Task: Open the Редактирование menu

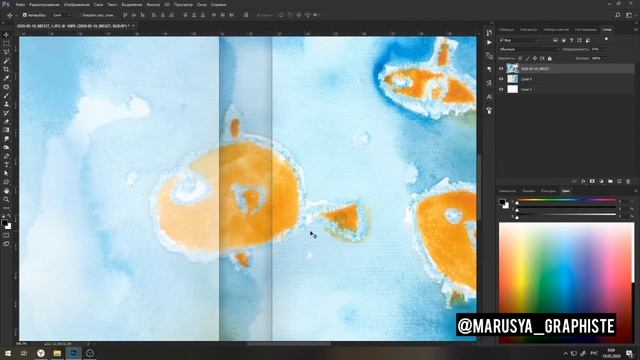Action: (44, 4)
